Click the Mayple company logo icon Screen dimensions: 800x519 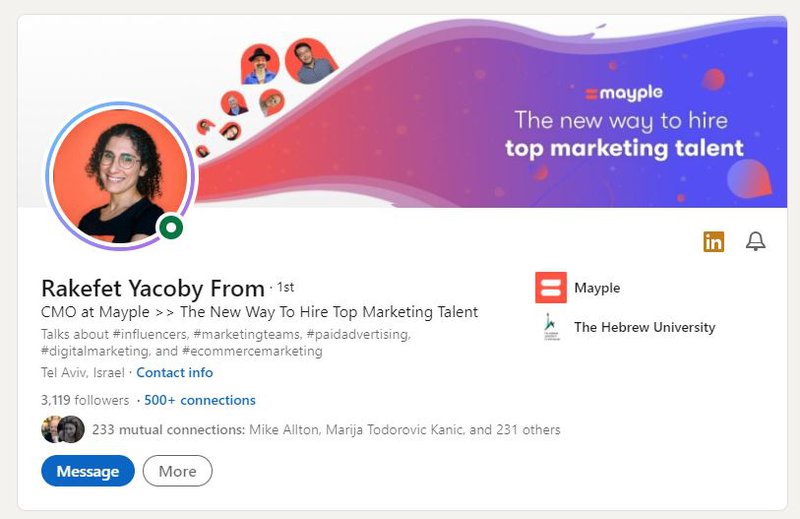pos(551,287)
